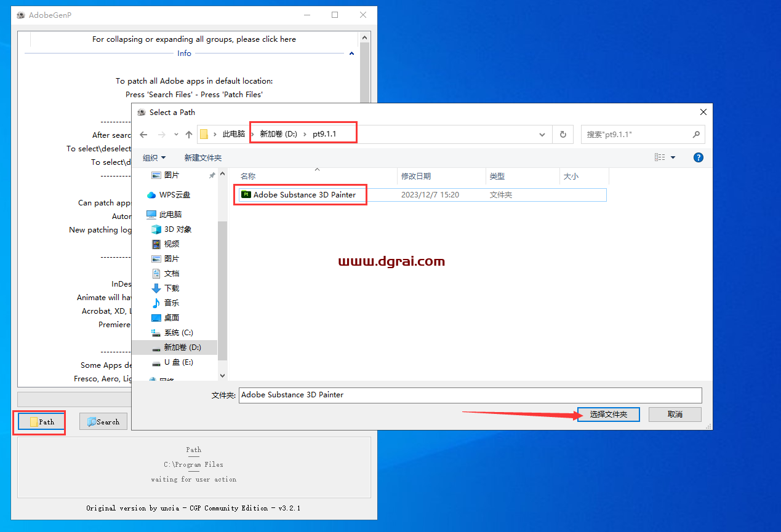
Task: Click 新建文件夹 to create a folder
Action: pyautogui.click(x=203, y=157)
